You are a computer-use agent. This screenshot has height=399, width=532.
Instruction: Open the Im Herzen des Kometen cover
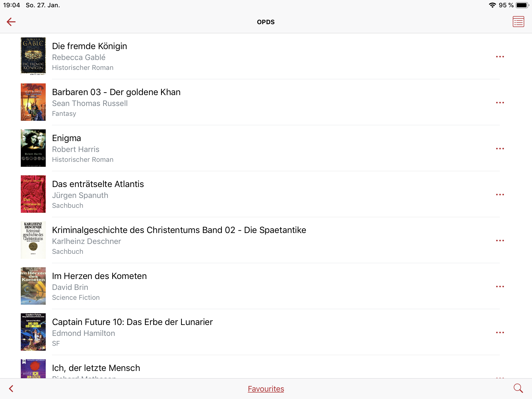click(33, 286)
